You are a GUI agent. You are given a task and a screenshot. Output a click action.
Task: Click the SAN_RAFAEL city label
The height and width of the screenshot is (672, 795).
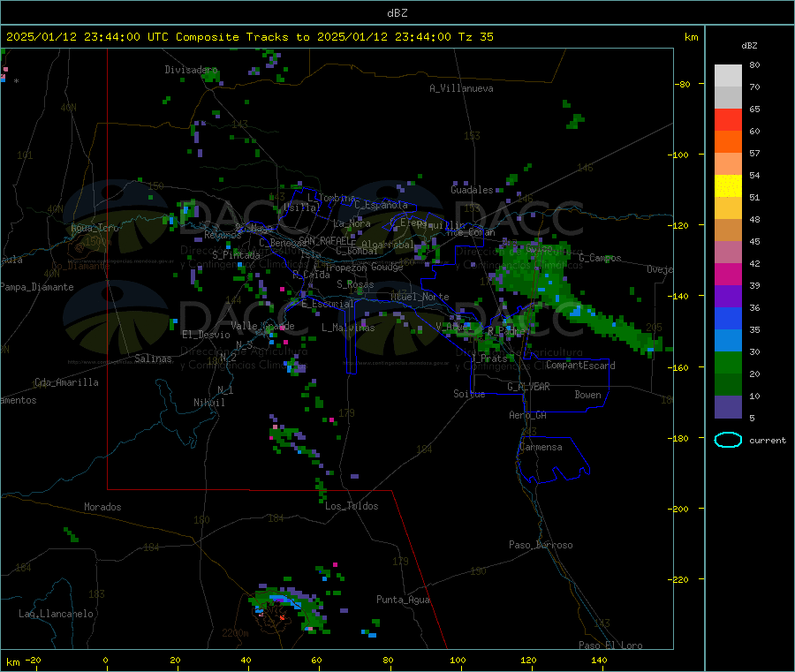tap(325, 240)
